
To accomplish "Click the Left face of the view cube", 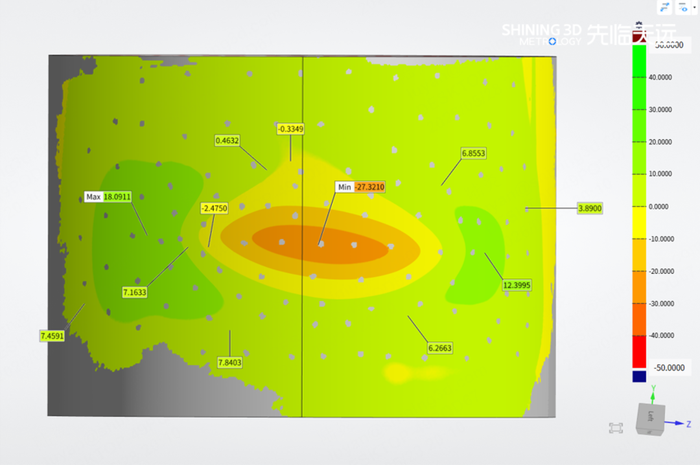I will tap(650, 416).
